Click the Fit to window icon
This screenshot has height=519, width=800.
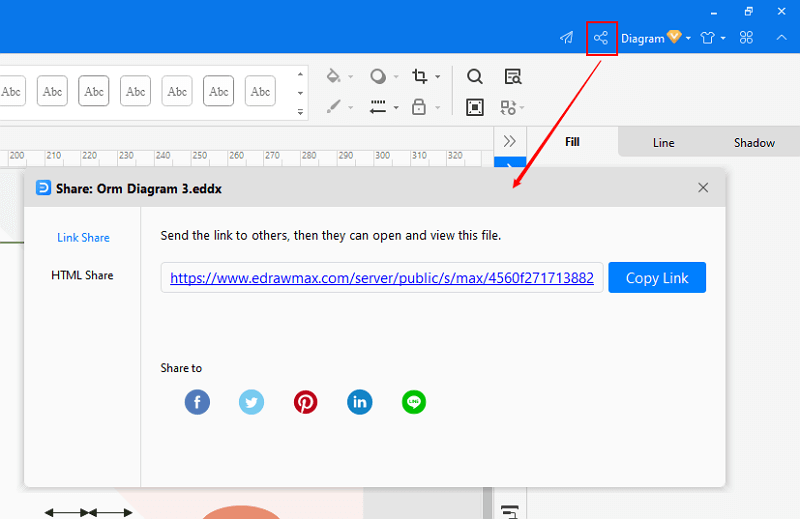point(474,107)
